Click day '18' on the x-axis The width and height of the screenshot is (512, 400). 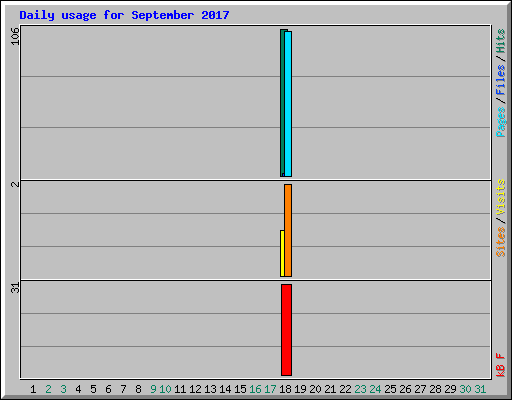tap(285, 389)
